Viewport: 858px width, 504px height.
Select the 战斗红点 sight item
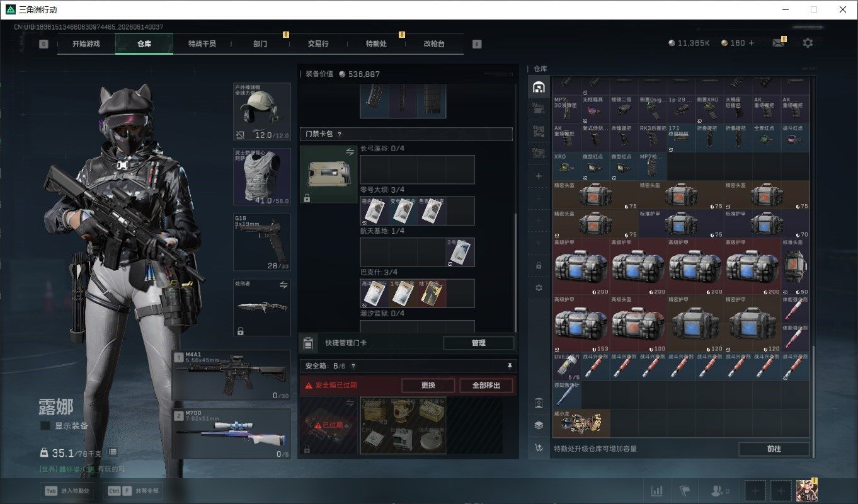coord(795,137)
